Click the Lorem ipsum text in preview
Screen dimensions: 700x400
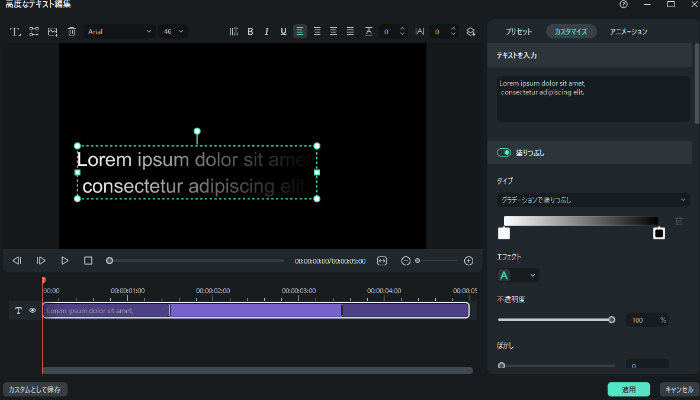click(x=197, y=173)
